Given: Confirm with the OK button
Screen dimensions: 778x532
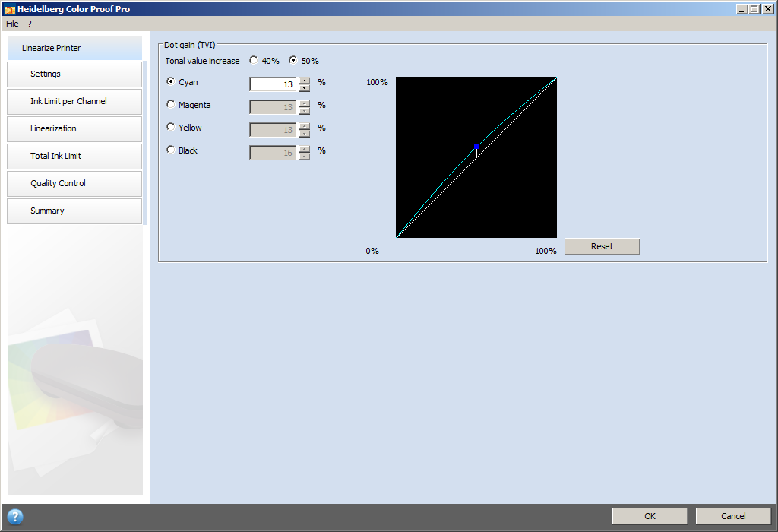Looking at the screenshot, I should pos(650,516).
